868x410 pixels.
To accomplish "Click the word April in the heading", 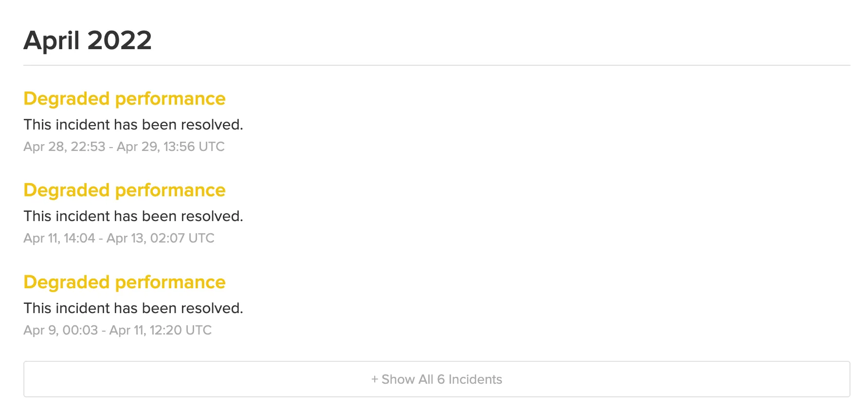I will 52,41.
